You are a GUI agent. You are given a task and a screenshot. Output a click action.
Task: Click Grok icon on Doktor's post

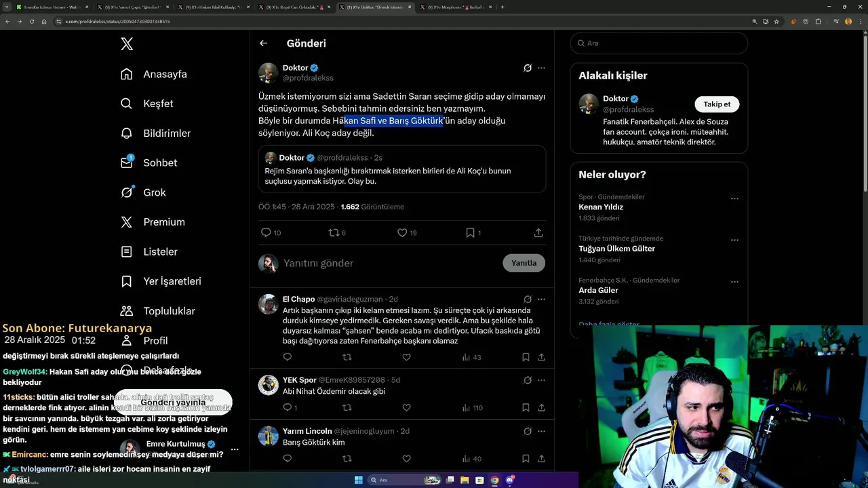pyautogui.click(x=528, y=68)
